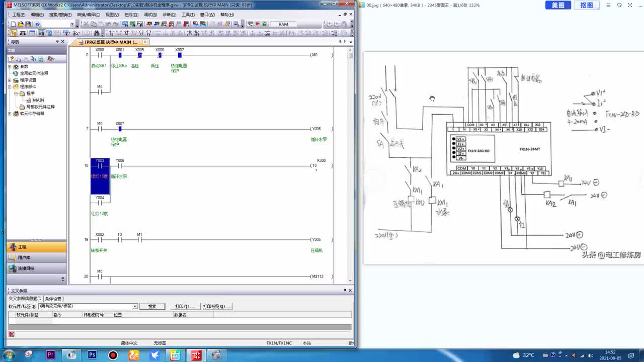Expand the 参数 tree node
The width and height of the screenshot is (644, 362).
(10, 67)
